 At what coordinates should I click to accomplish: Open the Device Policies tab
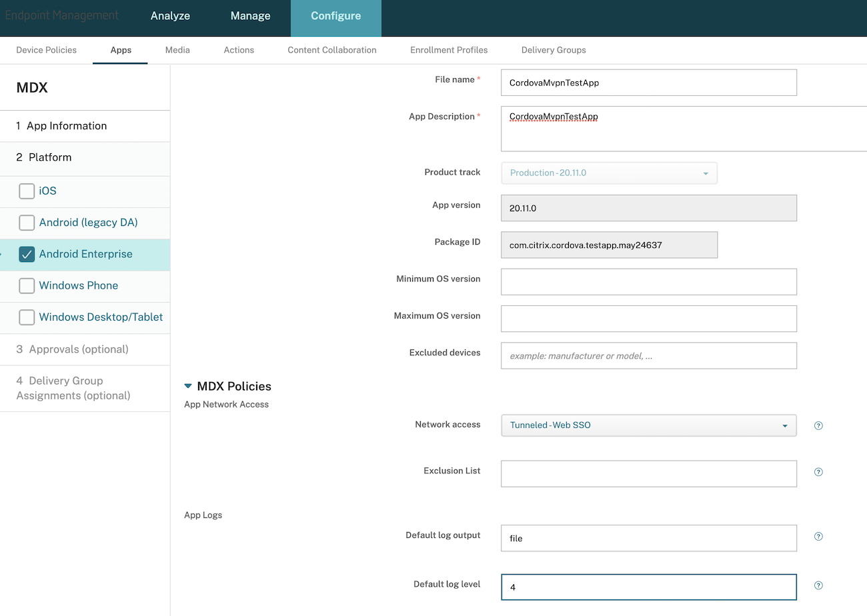46,50
